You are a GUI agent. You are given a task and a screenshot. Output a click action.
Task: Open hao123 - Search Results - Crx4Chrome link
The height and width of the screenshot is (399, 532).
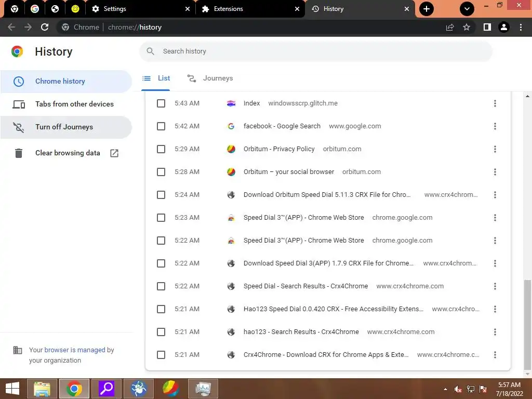tap(301, 332)
